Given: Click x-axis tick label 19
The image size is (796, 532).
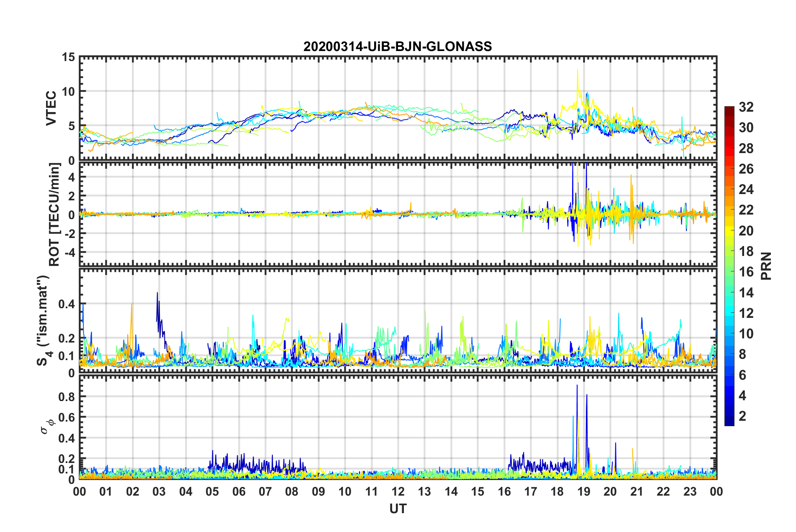Looking at the screenshot, I should 584,491.
